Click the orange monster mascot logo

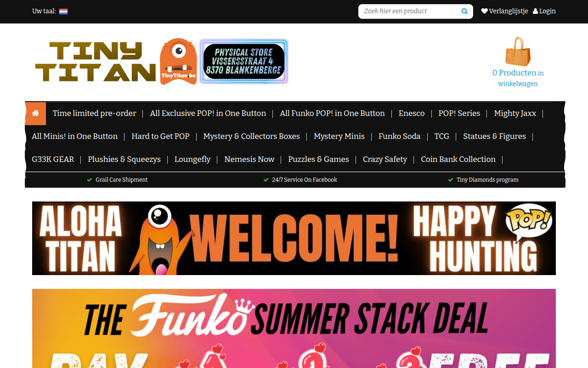click(x=178, y=62)
